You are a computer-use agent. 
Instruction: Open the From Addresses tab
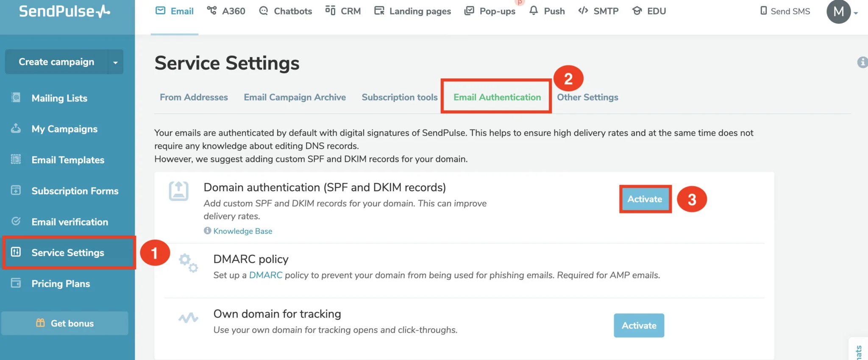(194, 97)
